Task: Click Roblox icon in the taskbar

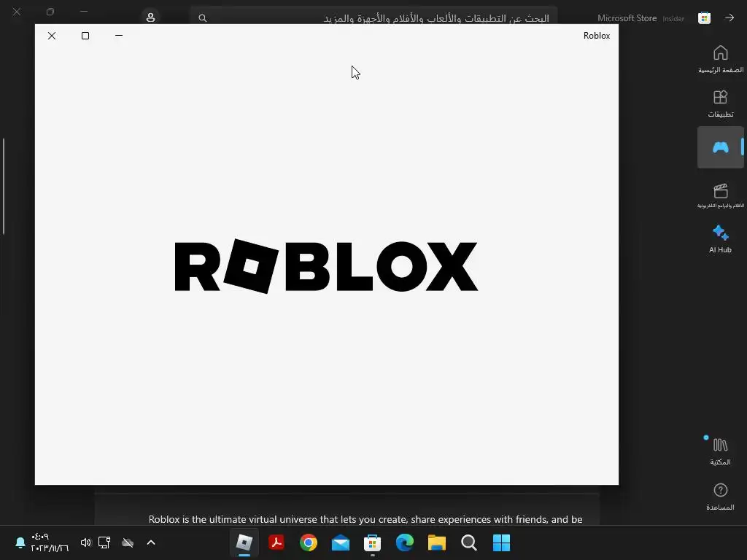Action: tap(244, 542)
